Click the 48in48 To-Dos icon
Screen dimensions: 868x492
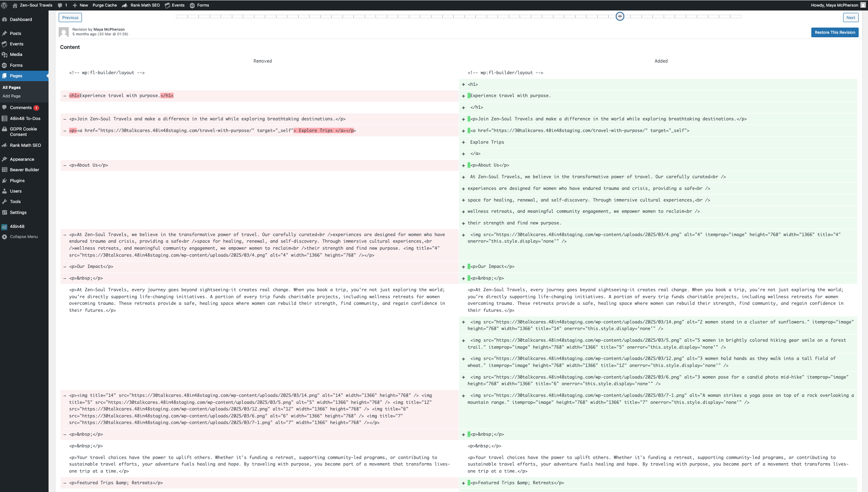tap(5, 118)
